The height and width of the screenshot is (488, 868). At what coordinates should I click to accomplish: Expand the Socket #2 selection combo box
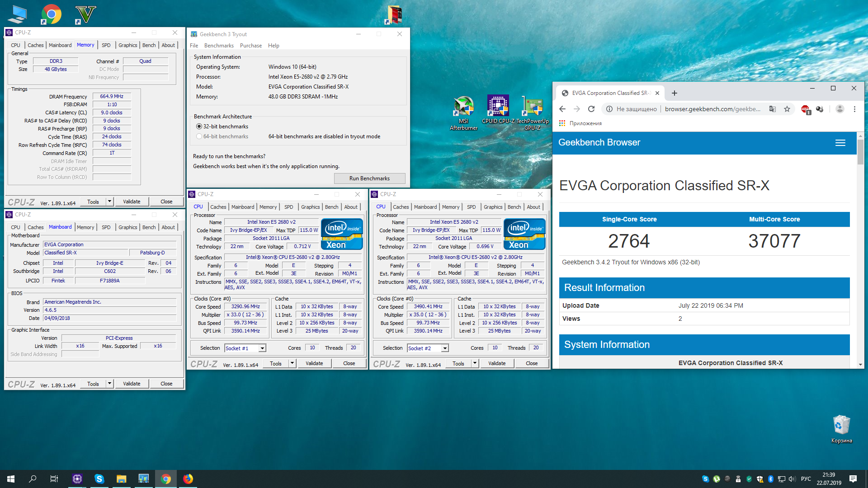(x=445, y=348)
